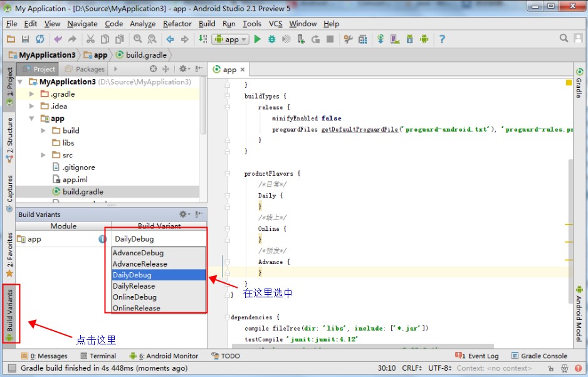Toggle the Favorites tool window stripe
Screen dimensions: 588x377
(9, 254)
